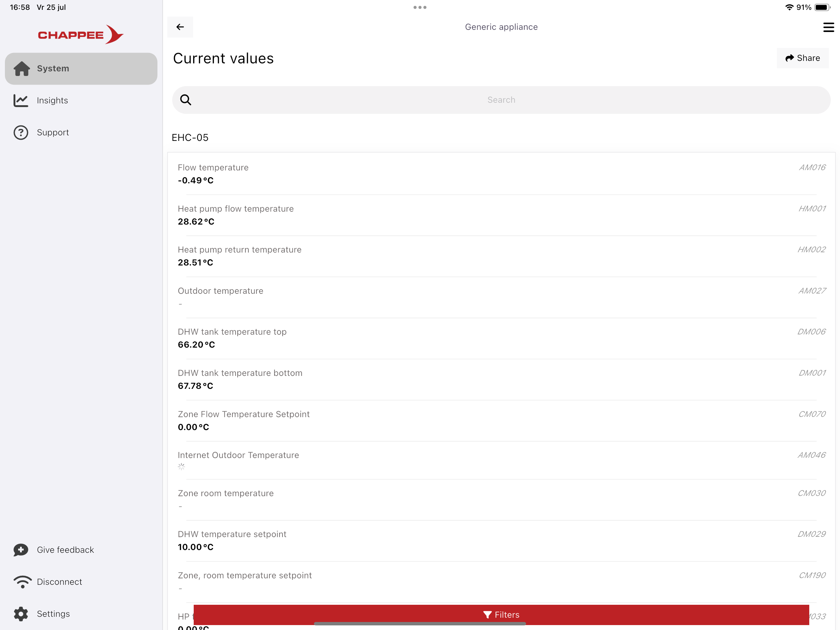Focus the Search input field
The image size is (840, 630).
[501, 100]
